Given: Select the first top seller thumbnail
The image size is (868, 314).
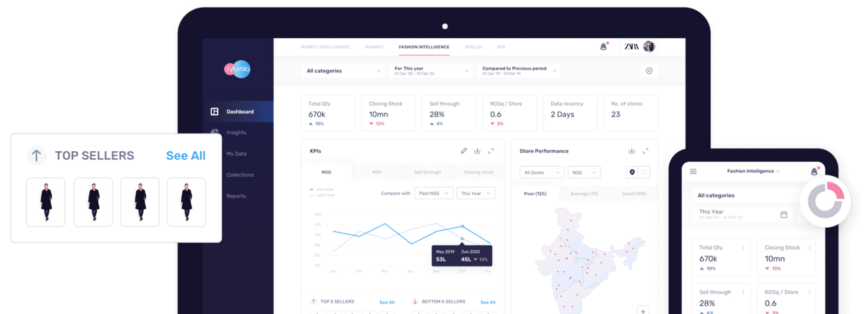Looking at the screenshot, I should [46, 202].
